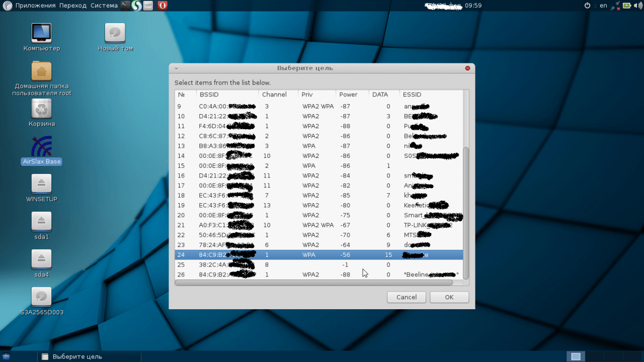Open the WINSETUP drive icon

(42, 184)
